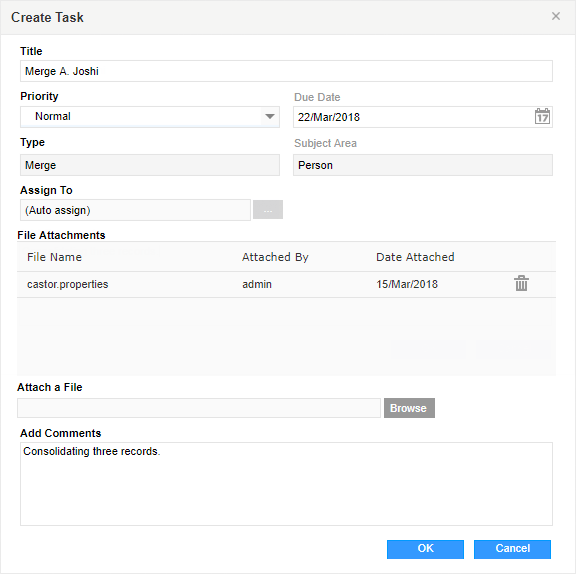Expand the Priority dropdown arrow
This screenshot has width=576, height=574.
coord(270,117)
